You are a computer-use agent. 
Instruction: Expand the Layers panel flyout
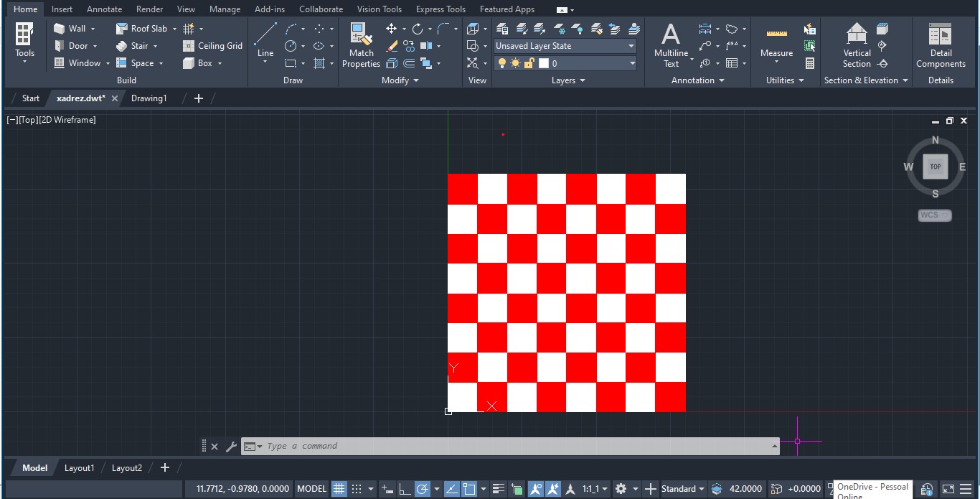point(582,80)
